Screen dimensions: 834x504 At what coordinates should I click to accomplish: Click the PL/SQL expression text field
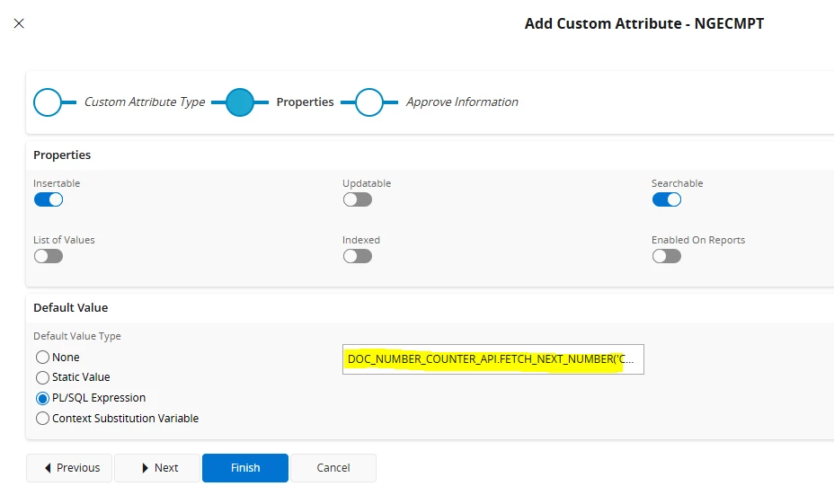492,359
